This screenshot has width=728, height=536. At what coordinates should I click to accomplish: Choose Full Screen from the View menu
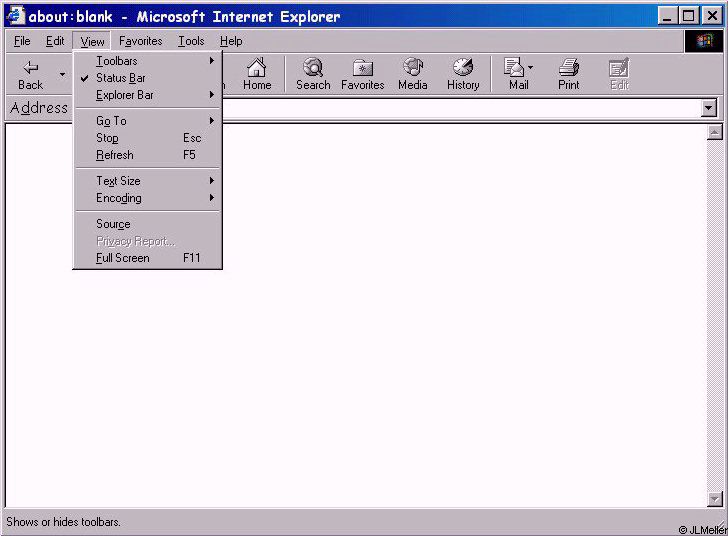pos(148,258)
